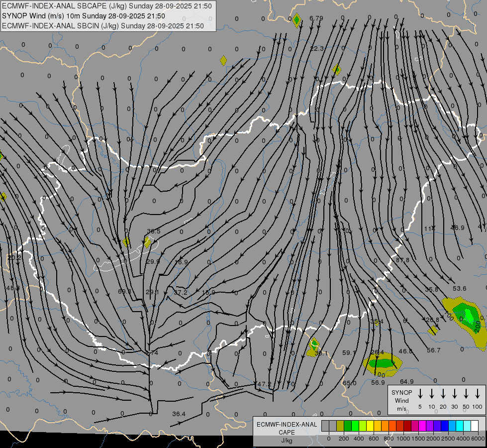Click the 16.9 value on the map
Viewport: 487px width, 448px height.
(181, 262)
